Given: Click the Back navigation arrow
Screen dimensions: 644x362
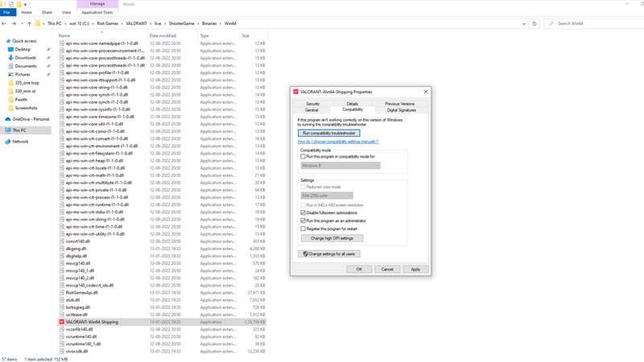Looking at the screenshot, I should (4, 23).
